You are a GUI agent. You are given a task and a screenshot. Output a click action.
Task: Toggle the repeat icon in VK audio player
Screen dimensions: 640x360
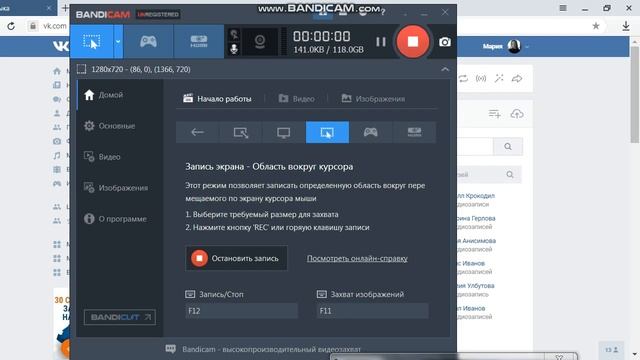[463, 78]
